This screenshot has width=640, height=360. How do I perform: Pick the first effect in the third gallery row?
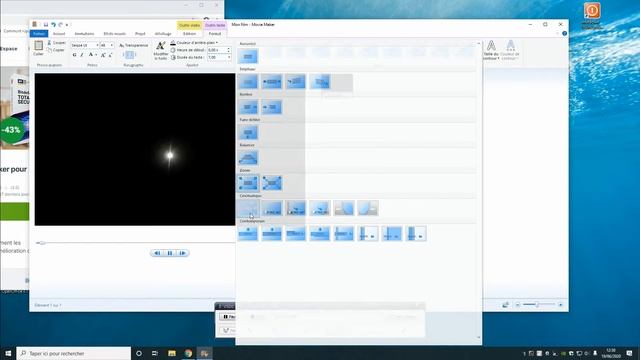click(x=248, y=107)
